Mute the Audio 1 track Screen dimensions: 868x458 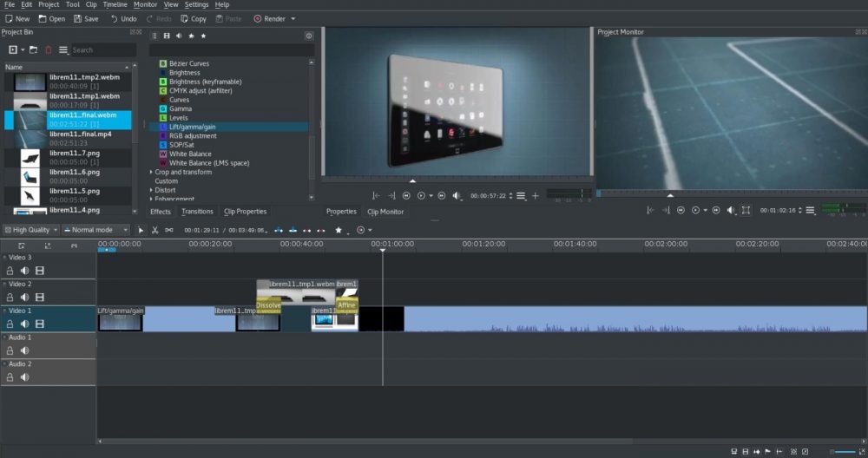(24, 350)
